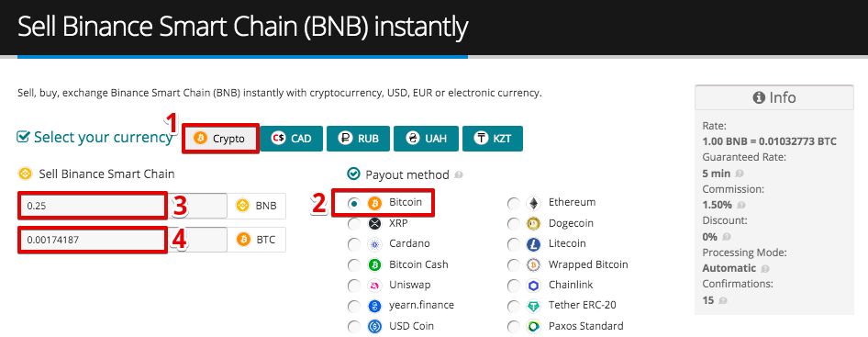Click the Payout method help bubble icon
This screenshot has height=337, width=868.
pyautogui.click(x=459, y=175)
